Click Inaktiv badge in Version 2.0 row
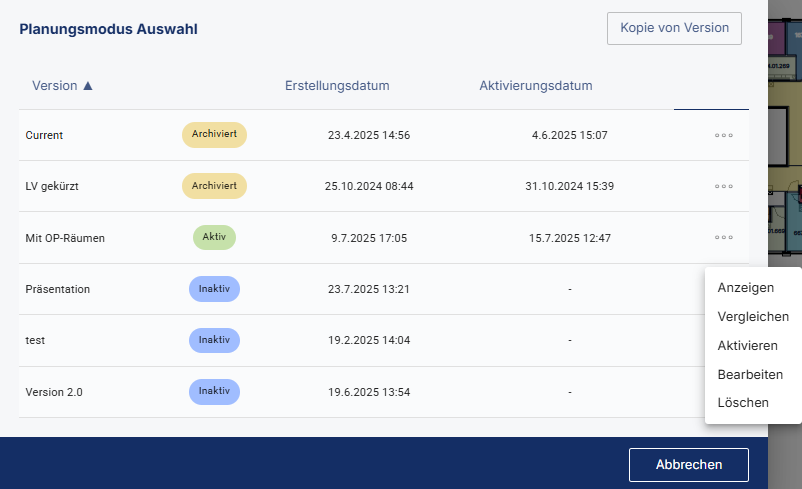802x489 pixels. coord(214,391)
